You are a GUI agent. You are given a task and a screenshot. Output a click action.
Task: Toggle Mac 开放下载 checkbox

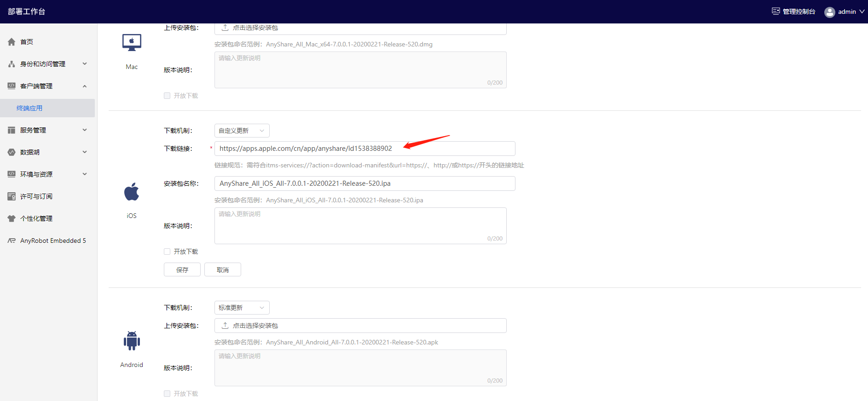tap(167, 96)
